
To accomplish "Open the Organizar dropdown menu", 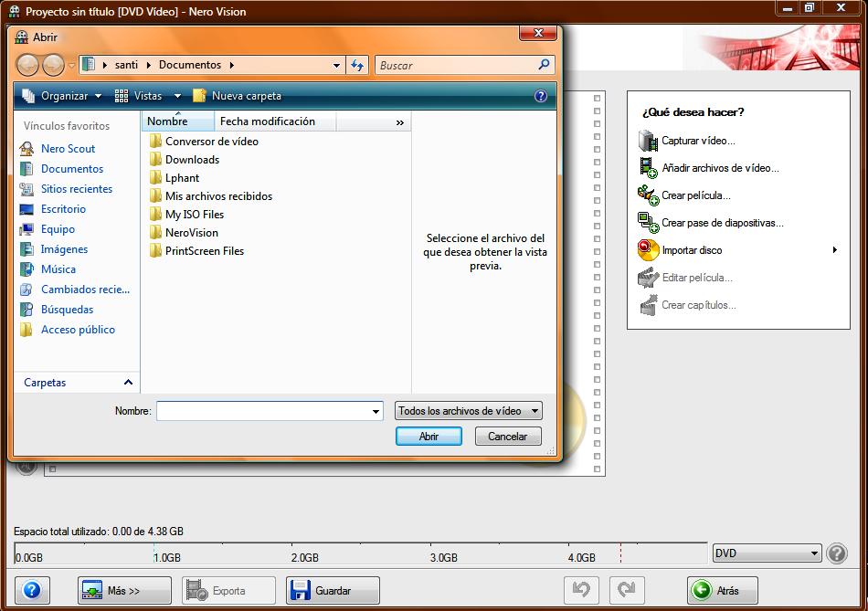I will [62, 96].
